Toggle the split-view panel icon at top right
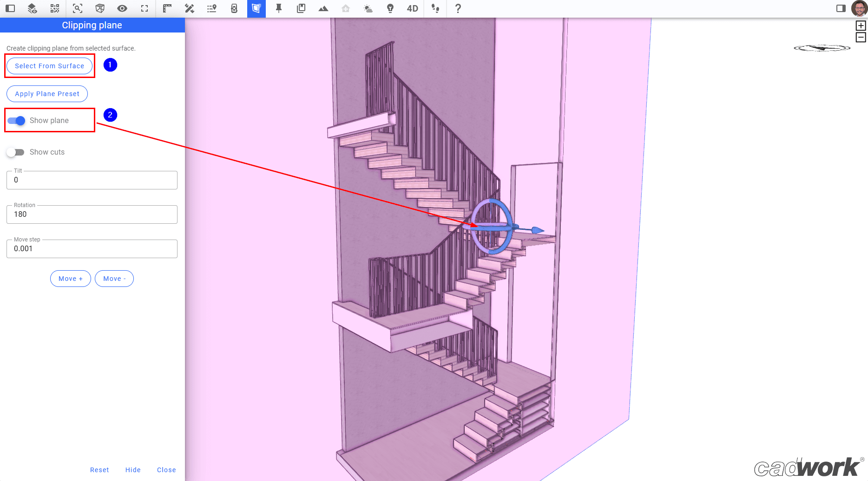The image size is (868, 481). tap(842, 8)
